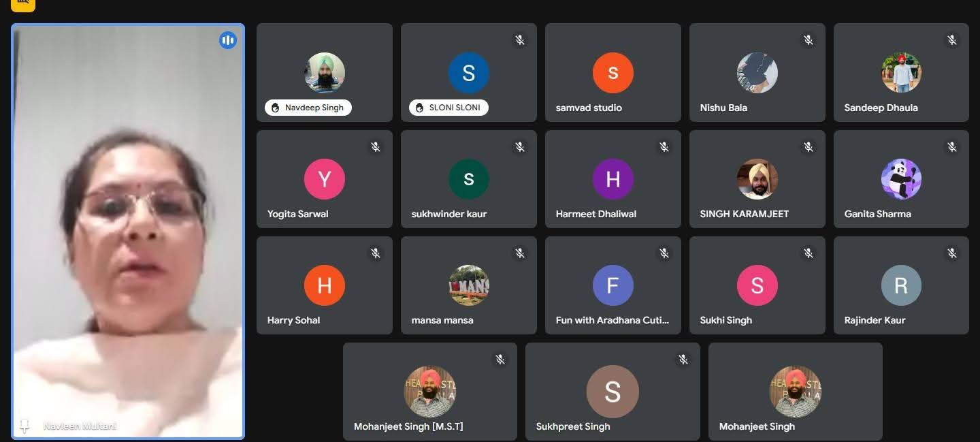
Task: Click the name label 'Mohanjeet Singh [M.S.T]'
Action: click(408, 426)
